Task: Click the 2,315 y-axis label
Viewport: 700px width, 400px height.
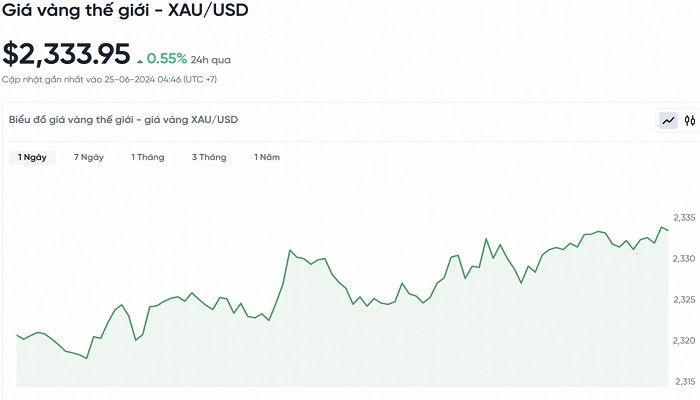Action: pyautogui.click(x=684, y=382)
